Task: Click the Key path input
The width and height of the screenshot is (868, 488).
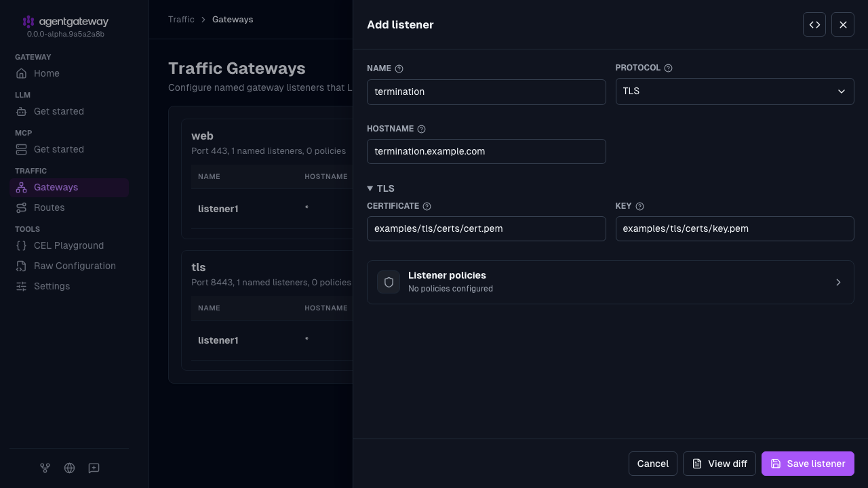Action: pyautogui.click(x=734, y=228)
